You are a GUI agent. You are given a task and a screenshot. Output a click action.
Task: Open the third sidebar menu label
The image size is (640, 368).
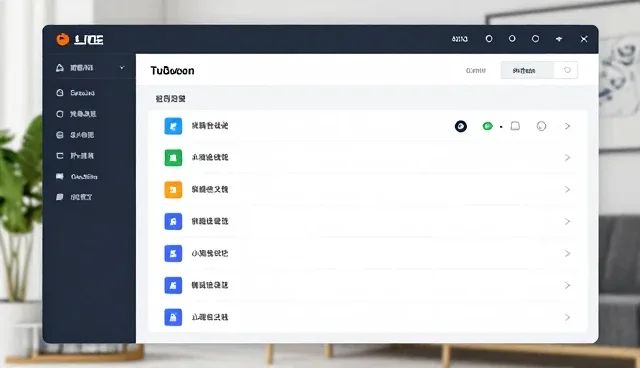(82, 135)
